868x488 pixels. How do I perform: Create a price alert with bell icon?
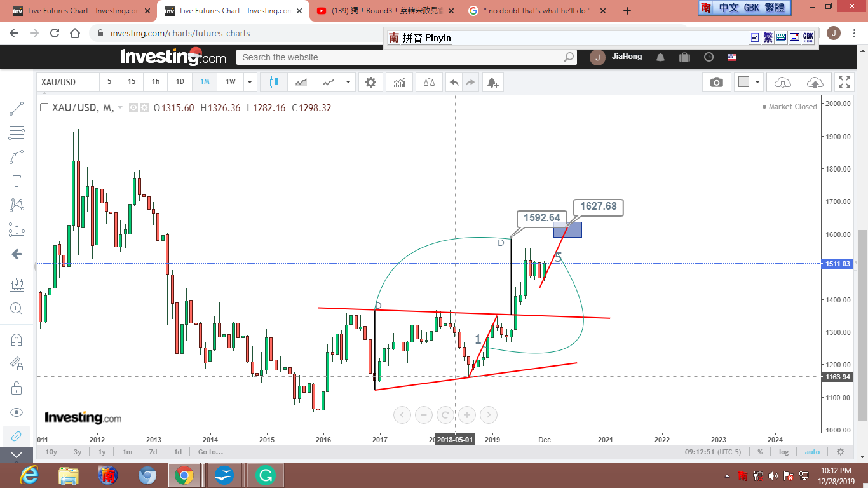[492, 82]
